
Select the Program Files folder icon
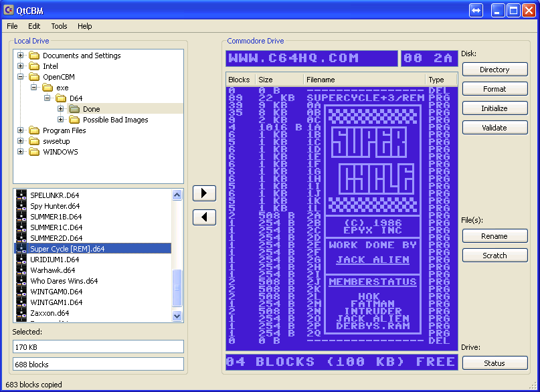pos(34,130)
